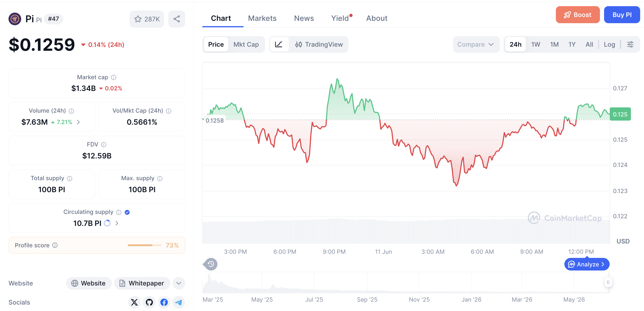Open the Website link

(x=89, y=283)
